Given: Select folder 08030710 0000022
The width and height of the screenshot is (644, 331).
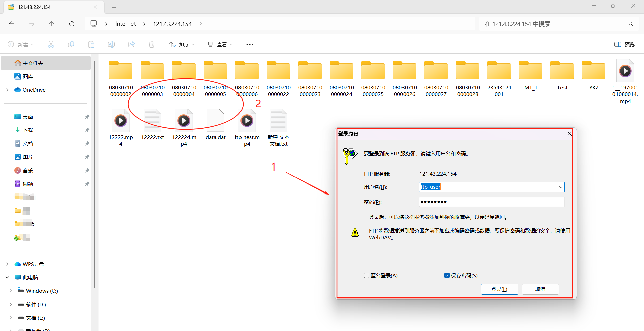Looking at the screenshot, I should [278, 79].
